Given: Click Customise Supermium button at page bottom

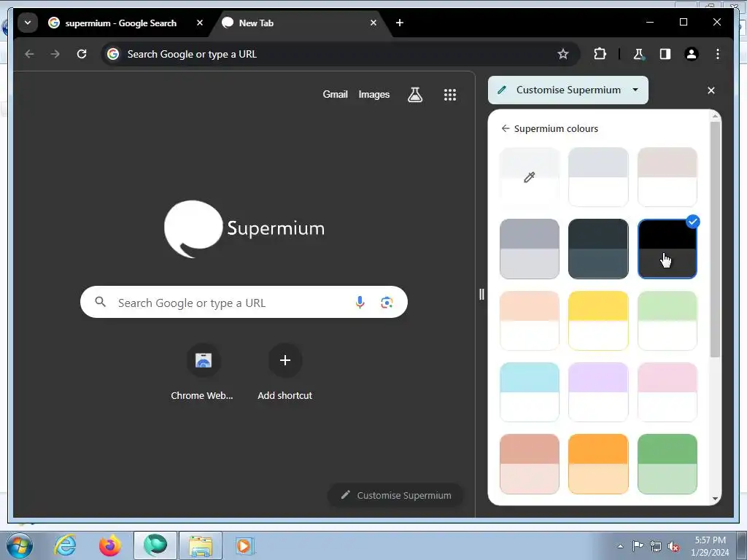Looking at the screenshot, I should coord(396,495).
